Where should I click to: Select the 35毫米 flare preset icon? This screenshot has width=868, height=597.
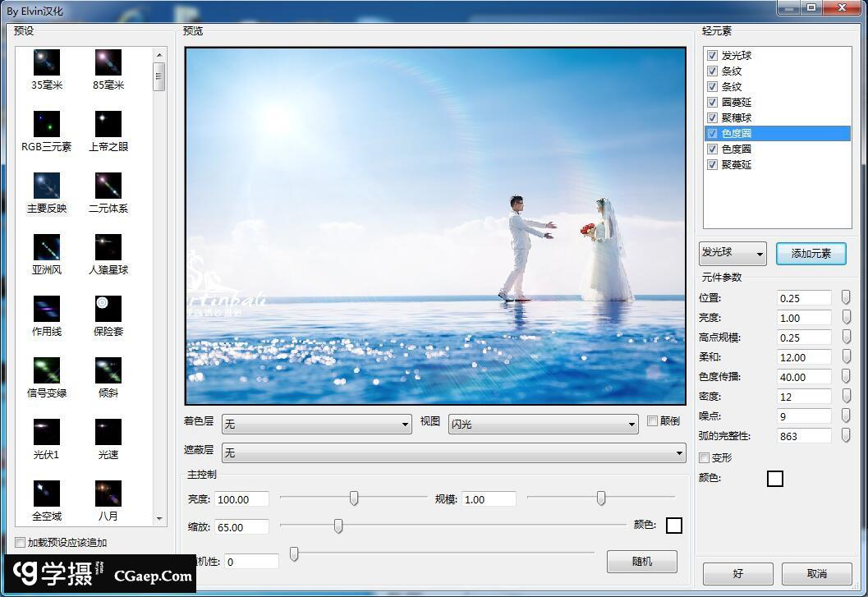tap(47, 62)
